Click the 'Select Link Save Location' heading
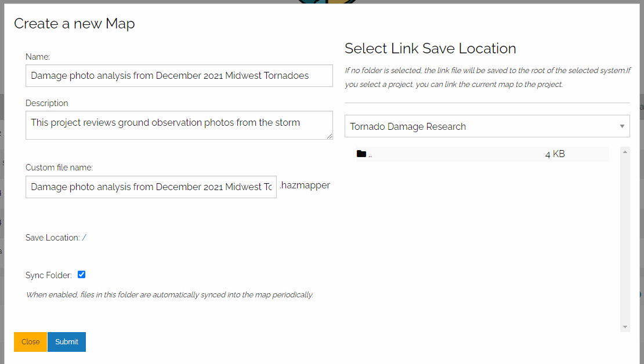Viewport: 644px width, 364px height. pyautogui.click(x=430, y=49)
